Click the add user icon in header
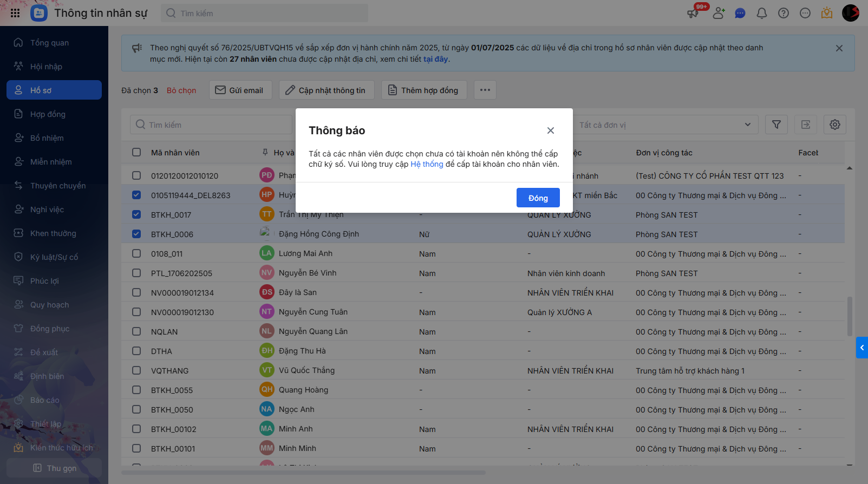Viewport: 868px width, 484px height. coord(719,13)
